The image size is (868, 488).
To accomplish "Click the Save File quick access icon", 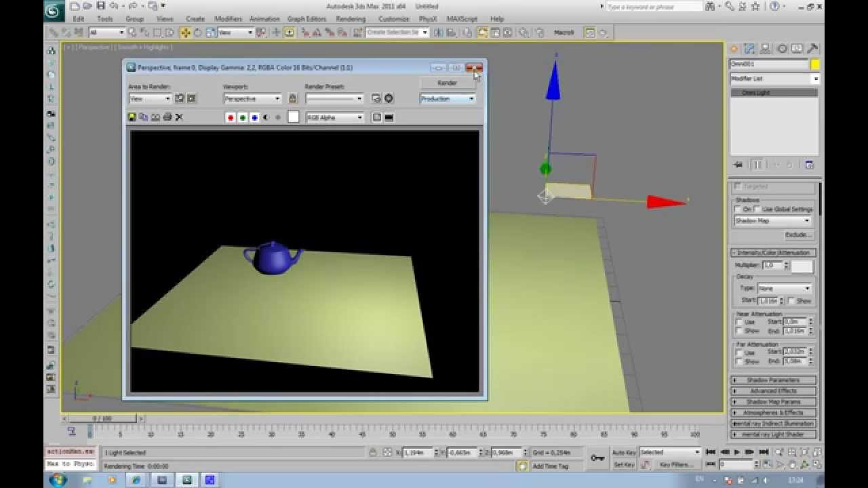I will click(100, 5).
